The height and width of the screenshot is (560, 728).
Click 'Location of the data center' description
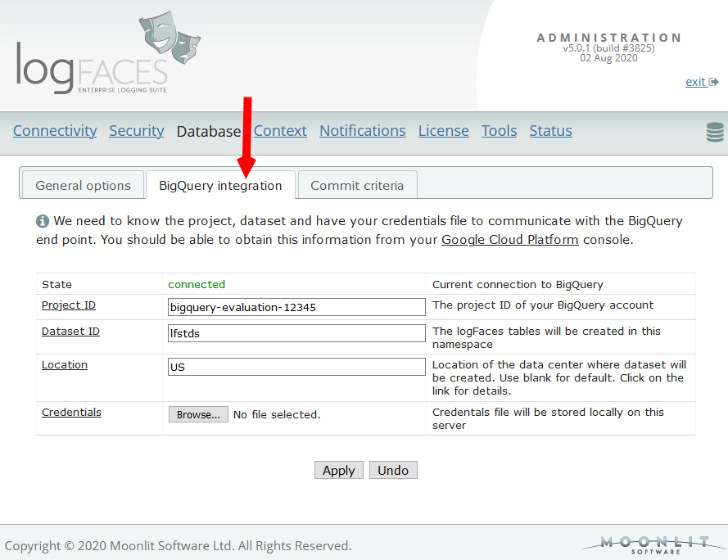559,377
